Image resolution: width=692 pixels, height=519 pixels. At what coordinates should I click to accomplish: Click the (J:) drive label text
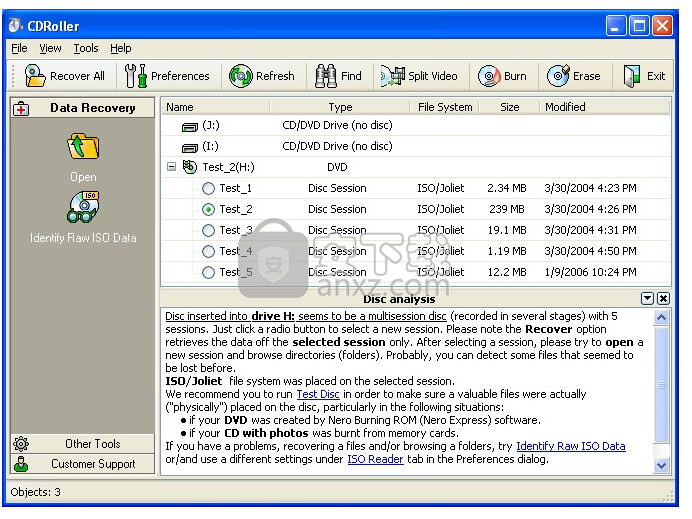click(x=211, y=125)
